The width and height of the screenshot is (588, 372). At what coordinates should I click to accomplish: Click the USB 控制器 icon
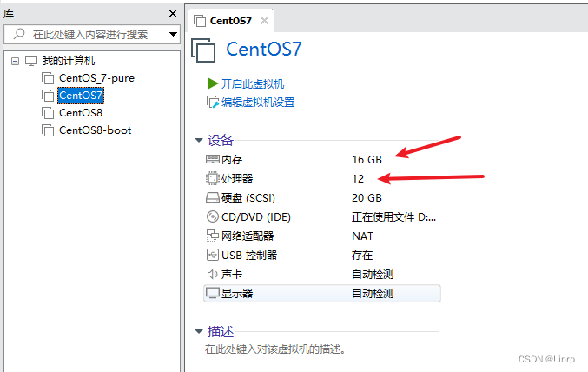213,255
